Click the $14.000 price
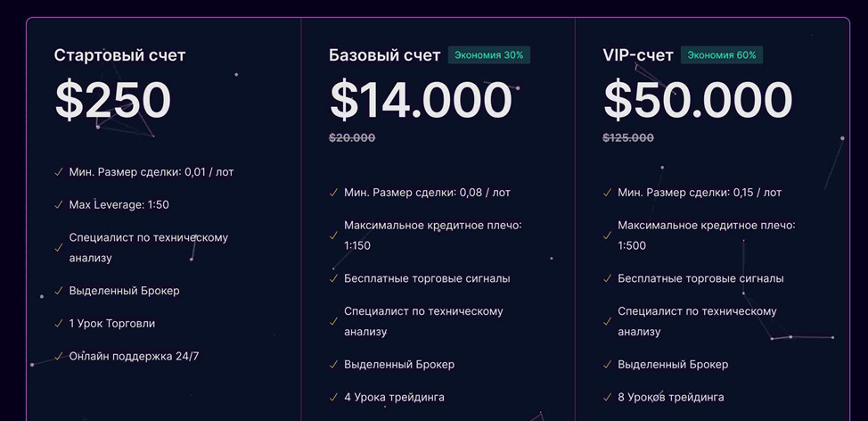 [x=421, y=100]
